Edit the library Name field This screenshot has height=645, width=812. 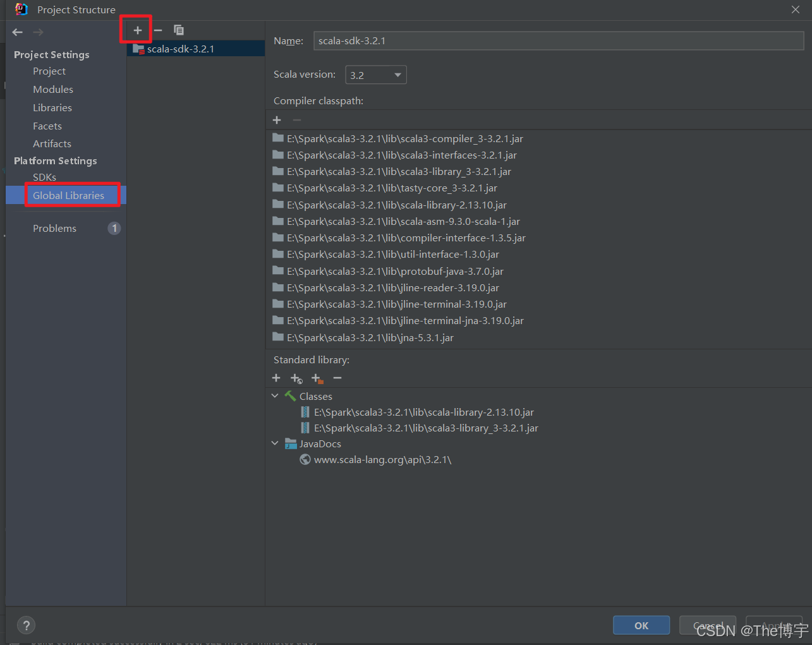[x=559, y=40]
